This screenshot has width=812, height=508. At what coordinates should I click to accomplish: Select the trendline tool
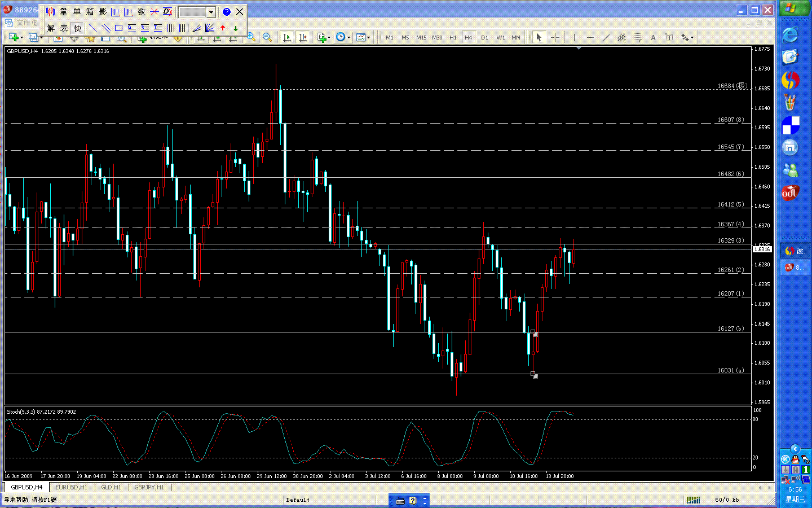(606, 37)
